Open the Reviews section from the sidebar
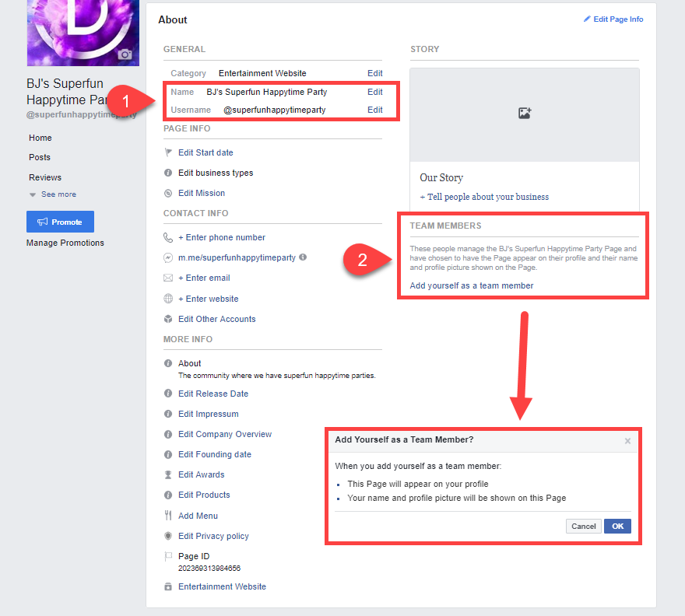 coord(45,177)
